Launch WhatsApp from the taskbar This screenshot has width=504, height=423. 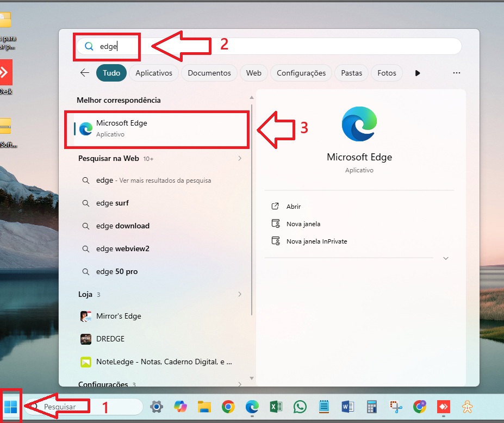point(300,406)
